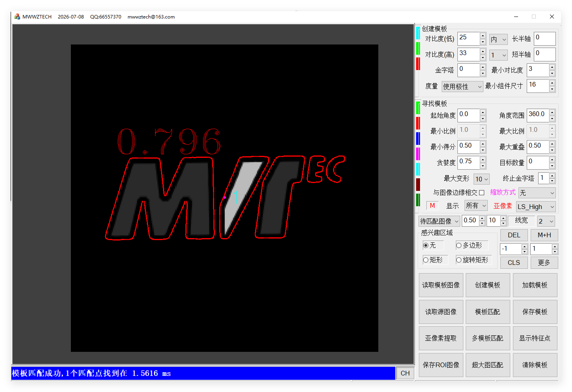Select the 多边形 radio button
Viewport: 572px width, 392px height.
(459, 245)
